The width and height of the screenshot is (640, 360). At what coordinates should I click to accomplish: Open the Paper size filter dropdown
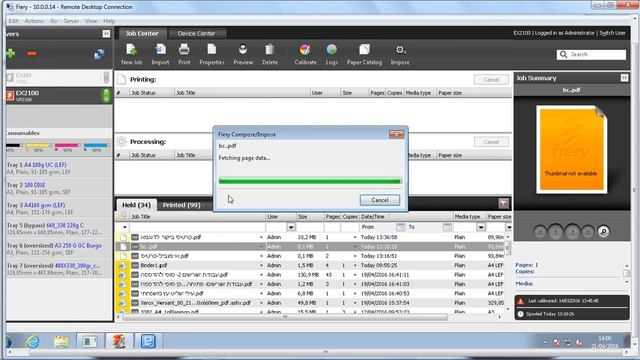pos(509,227)
